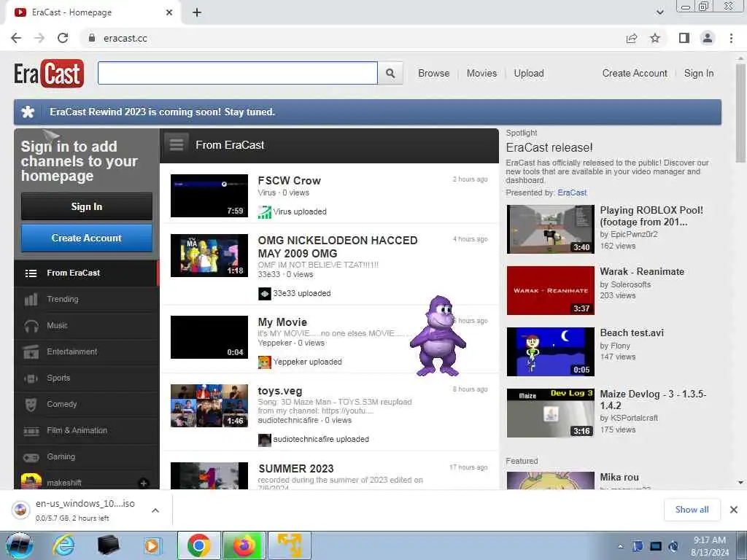Open a new browser tab
The width and height of the screenshot is (747, 560).
click(x=197, y=12)
